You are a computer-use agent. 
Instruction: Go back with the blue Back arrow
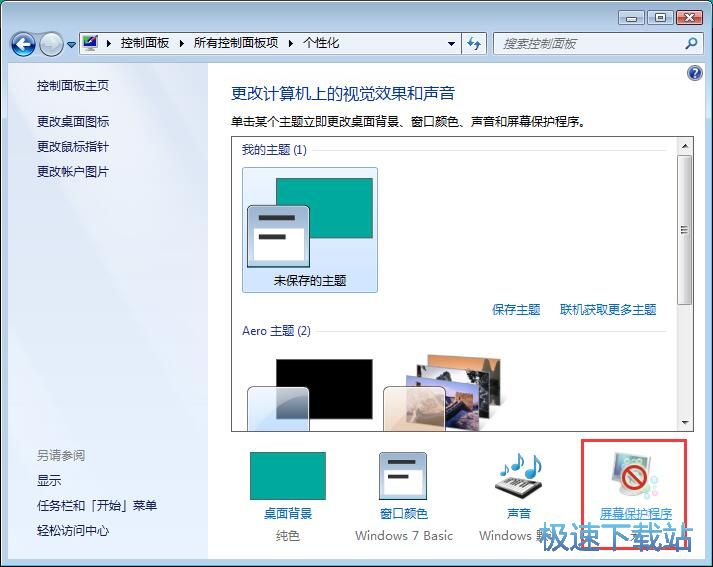tap(23, 44)
